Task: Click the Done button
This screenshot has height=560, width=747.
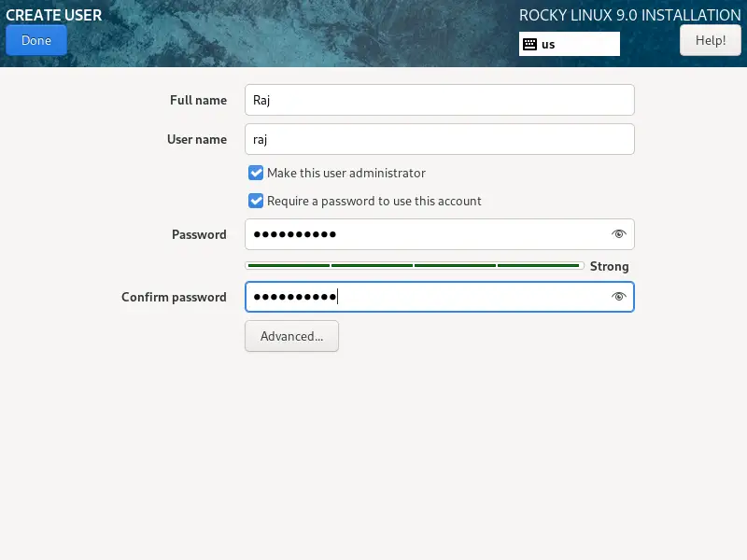Action: coord(36,40)
